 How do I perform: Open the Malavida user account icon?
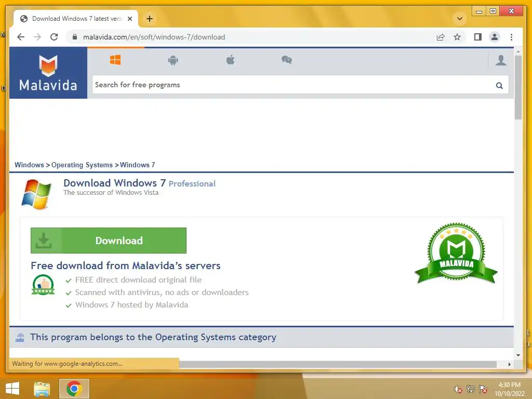point(501,60)
